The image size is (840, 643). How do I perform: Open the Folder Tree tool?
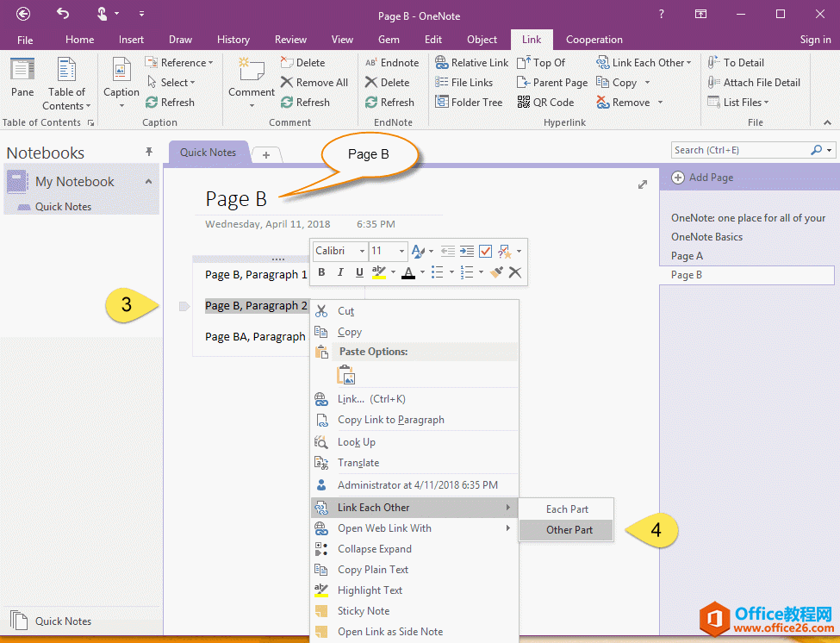(470, 102)
